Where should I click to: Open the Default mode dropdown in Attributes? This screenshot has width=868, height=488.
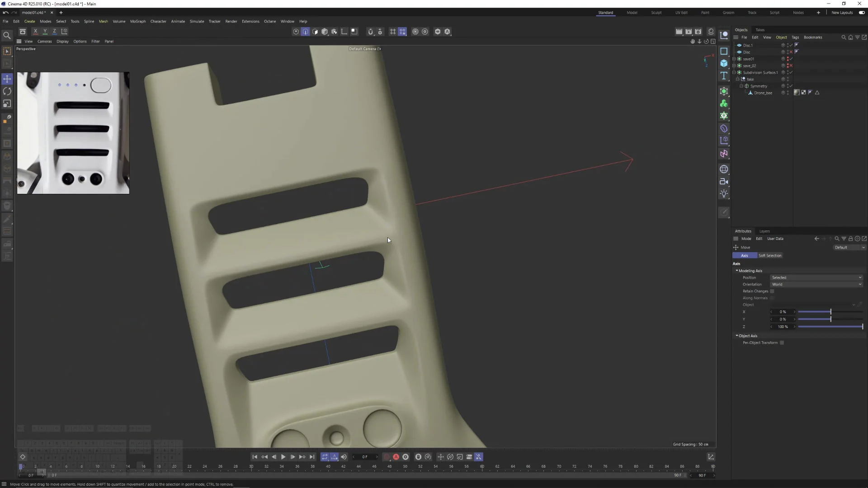tap(849, 248)
